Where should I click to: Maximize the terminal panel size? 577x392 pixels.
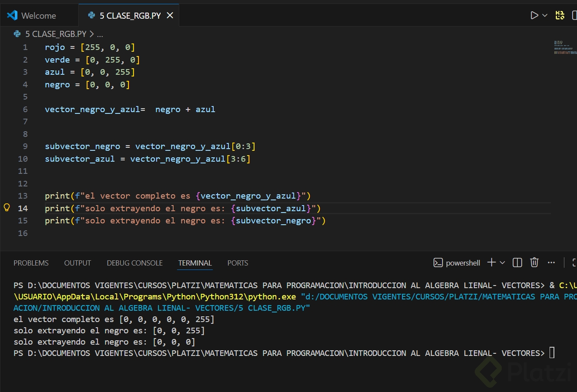[574, 262]
